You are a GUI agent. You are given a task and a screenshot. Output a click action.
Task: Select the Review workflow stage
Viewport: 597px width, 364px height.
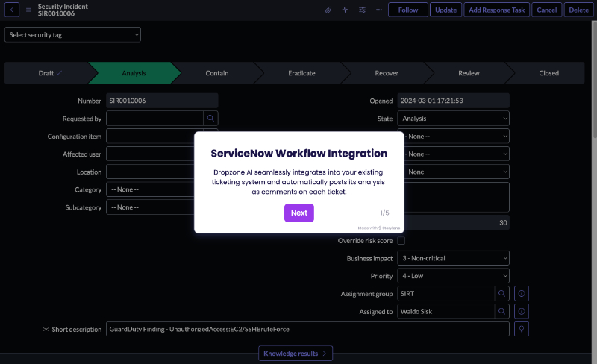(x=469, y=73)
